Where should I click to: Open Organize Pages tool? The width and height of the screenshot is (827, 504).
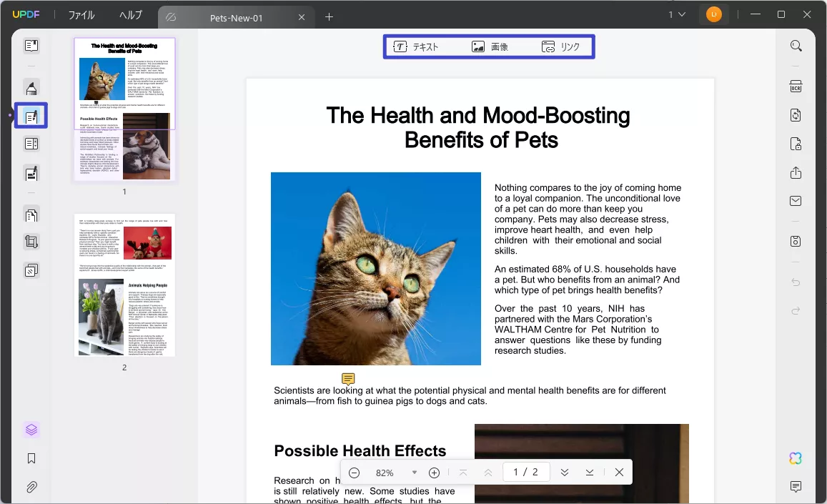(31, 214)
